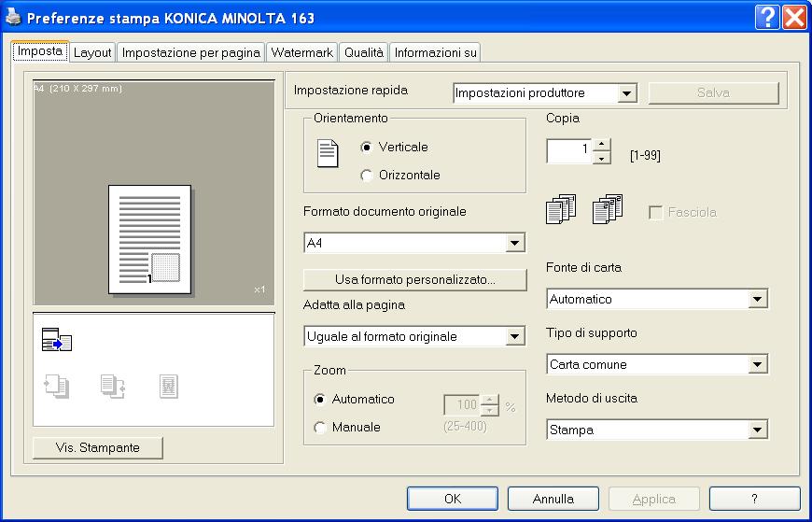
Task: Switch to the Layout tab
Action: point(92,52)
